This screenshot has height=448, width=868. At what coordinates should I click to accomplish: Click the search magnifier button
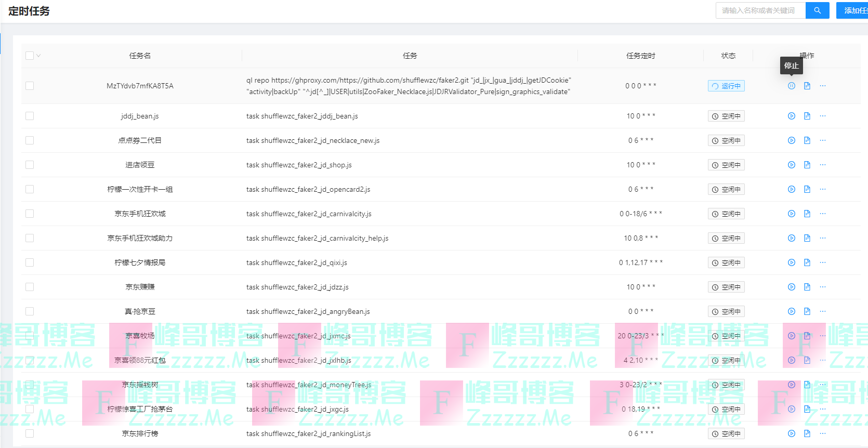817,10
